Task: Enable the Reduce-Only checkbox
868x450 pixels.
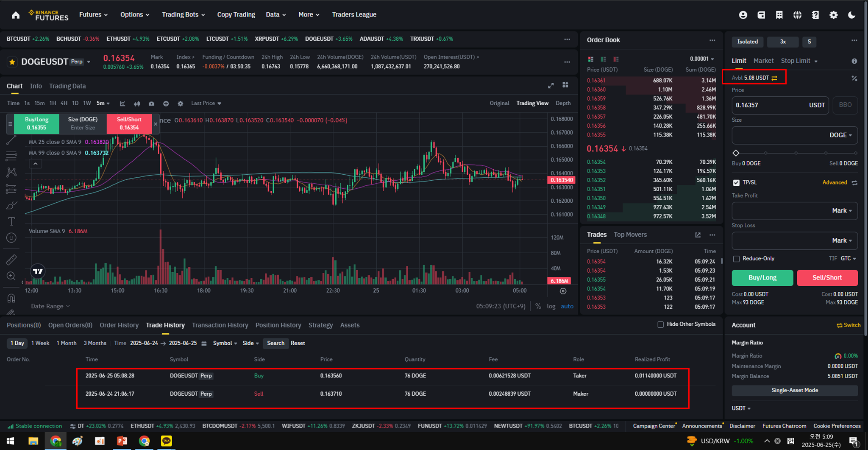Action: coord(736,259)
